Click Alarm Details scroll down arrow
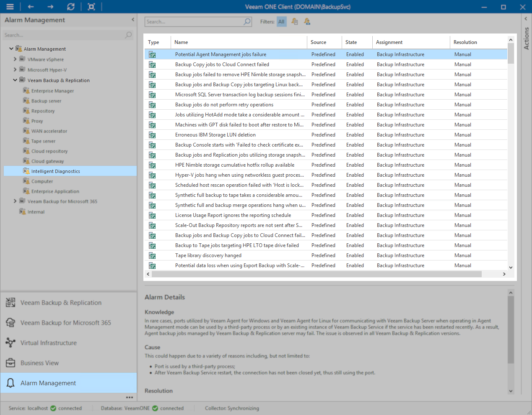 coord(511,391)
